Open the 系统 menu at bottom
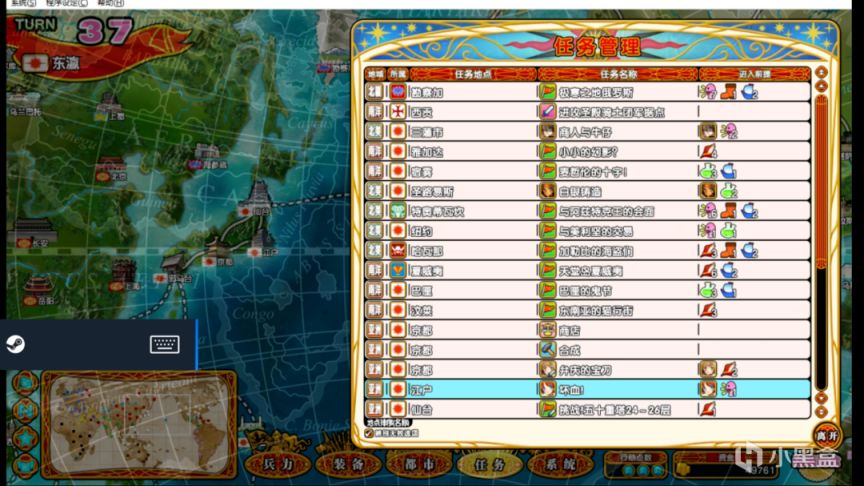Viewport: 864px width, 486px height. [x=560, y=465]
